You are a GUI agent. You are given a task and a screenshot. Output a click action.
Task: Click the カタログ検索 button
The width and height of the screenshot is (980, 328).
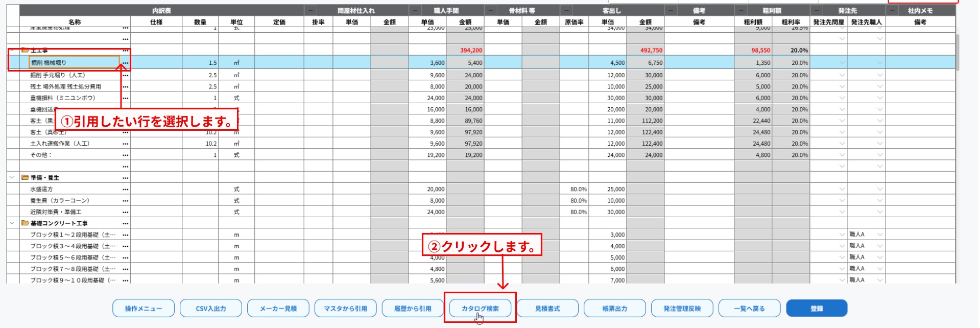pos(480,309)
